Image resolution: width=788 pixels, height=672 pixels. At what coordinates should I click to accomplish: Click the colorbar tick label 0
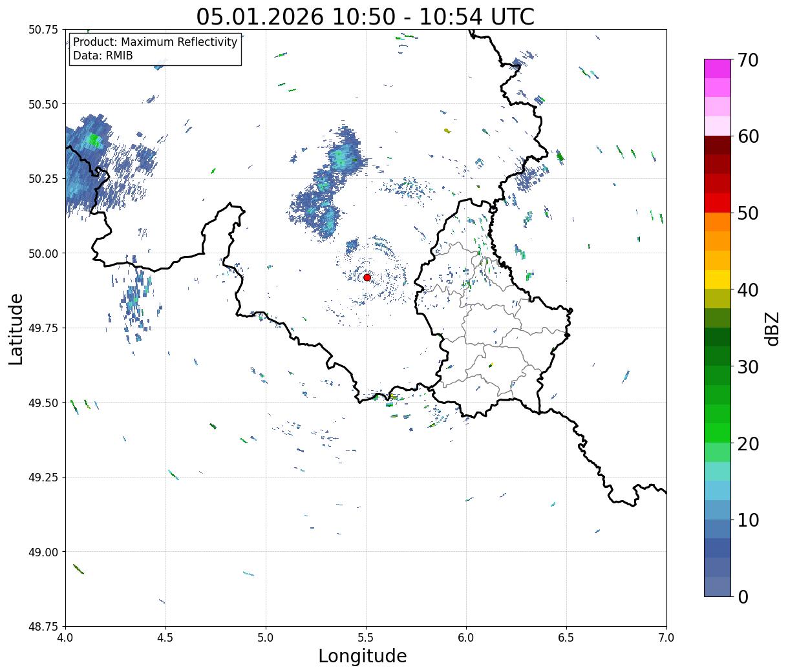(743, 596)
